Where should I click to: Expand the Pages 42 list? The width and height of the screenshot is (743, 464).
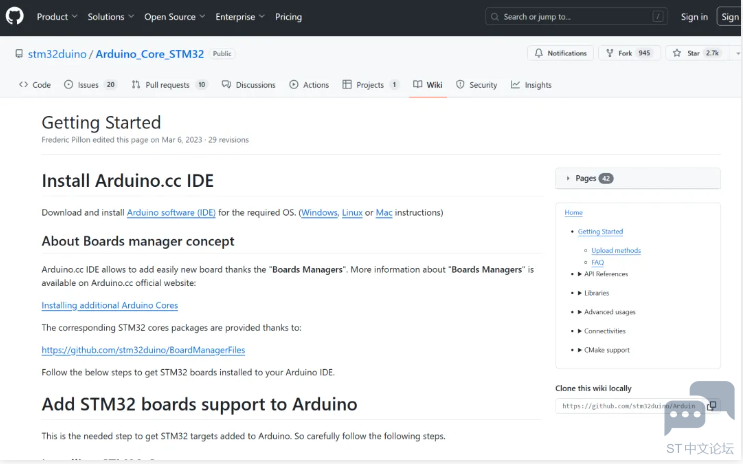point(638,178)
